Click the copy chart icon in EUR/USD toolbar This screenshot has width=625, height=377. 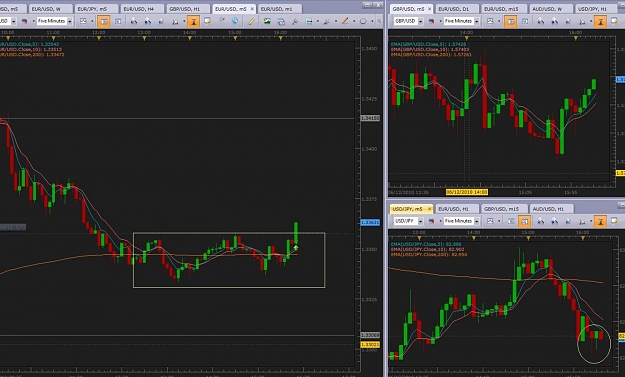[281, 21]
